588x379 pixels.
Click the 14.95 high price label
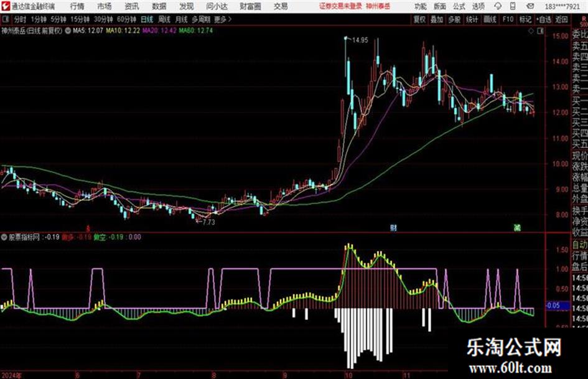tap(360, 40)
